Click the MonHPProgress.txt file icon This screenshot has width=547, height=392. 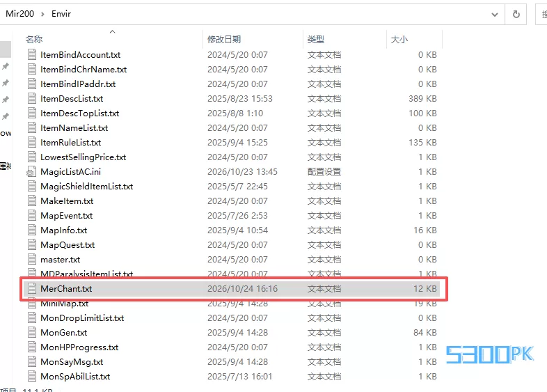click(x=32, y=347)
